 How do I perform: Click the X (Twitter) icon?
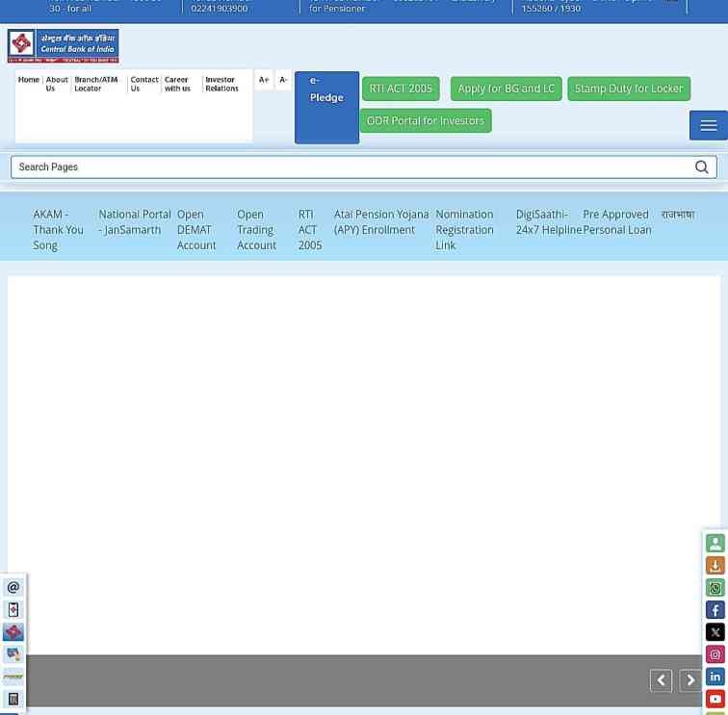[715, 632]
